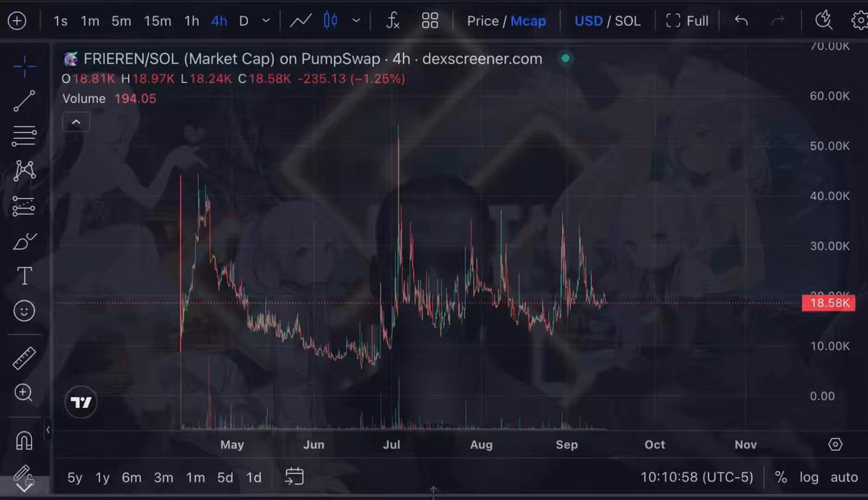The height and width of the screenshot is (500, 868).
Task: Toggle the percent % scale
Action: click(x=780, y=478)
